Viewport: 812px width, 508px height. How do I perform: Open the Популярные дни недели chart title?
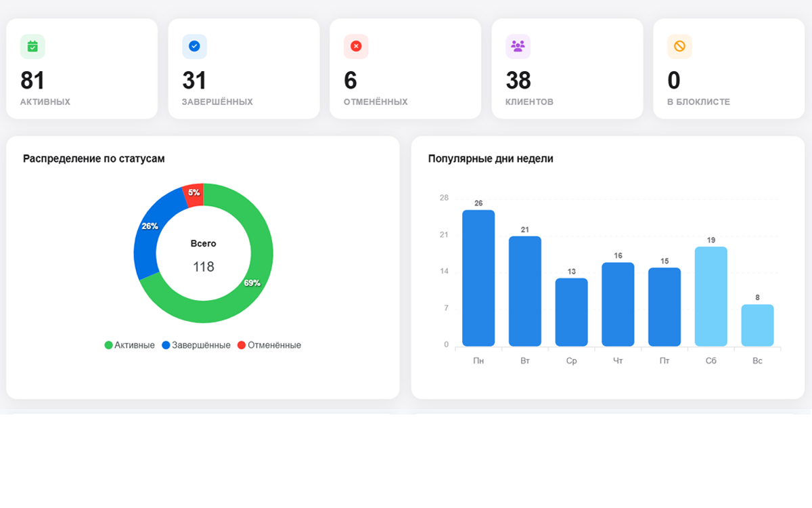(x=490, y=158)
